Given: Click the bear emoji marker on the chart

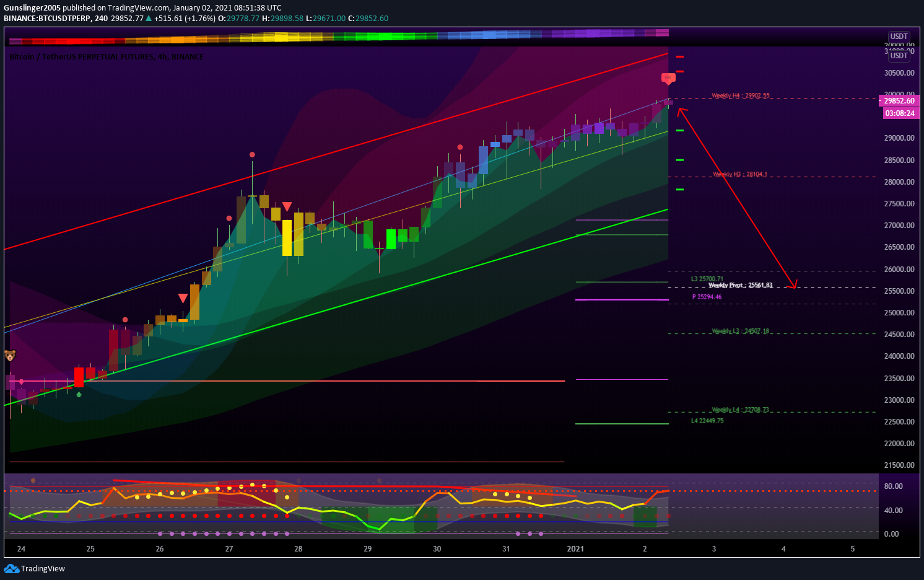Looking at the screenshot, I should click(x=10, y=356).
